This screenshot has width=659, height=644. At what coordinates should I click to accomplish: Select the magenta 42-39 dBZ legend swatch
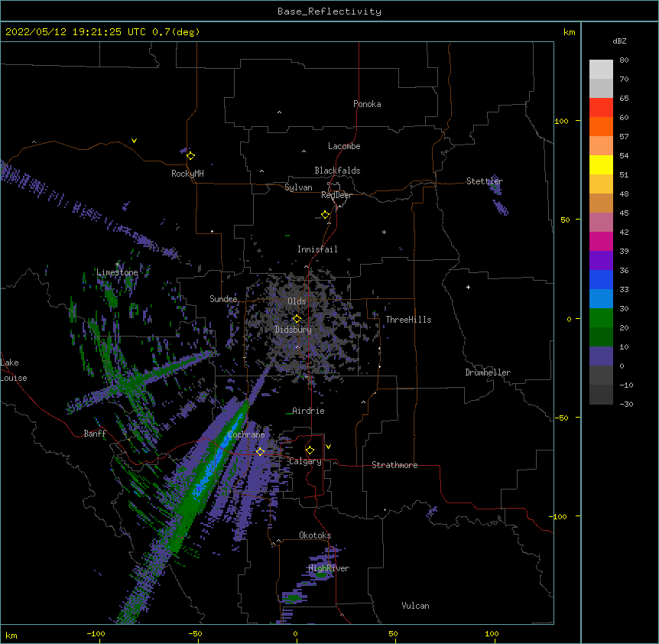(x=601, y=241)
